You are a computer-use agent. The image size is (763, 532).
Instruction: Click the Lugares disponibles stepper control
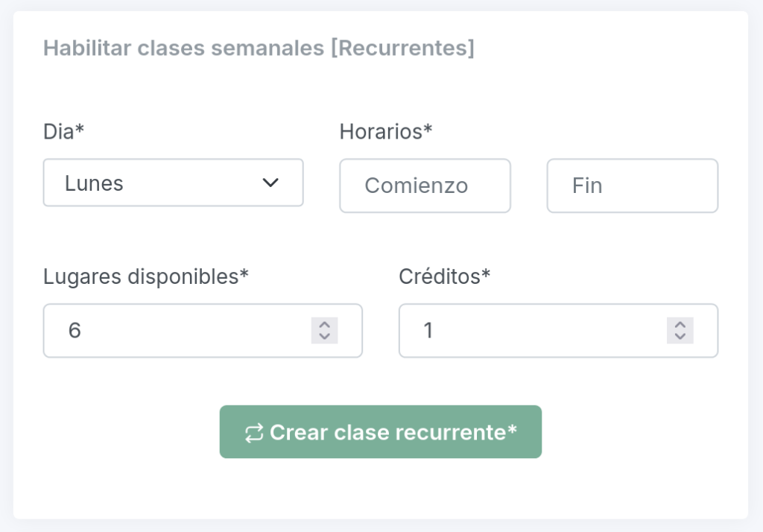(x=324, y=331)
